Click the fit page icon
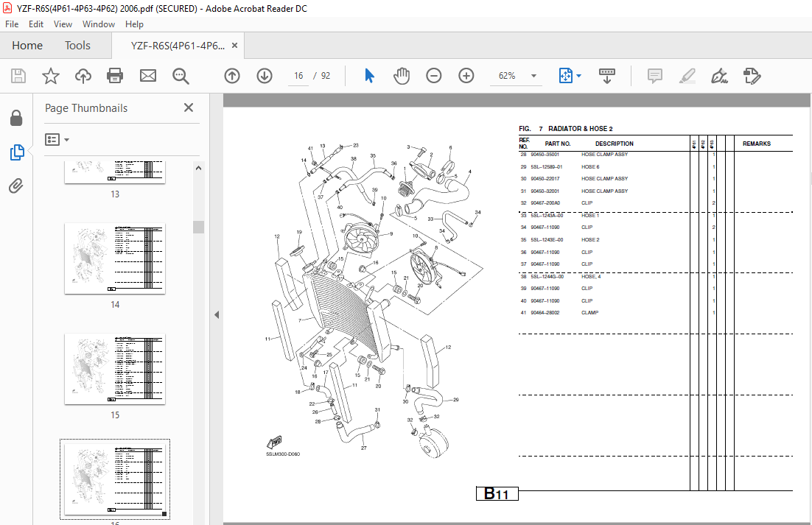Screen dimensions: 812x525 click(x=565, y=76)
